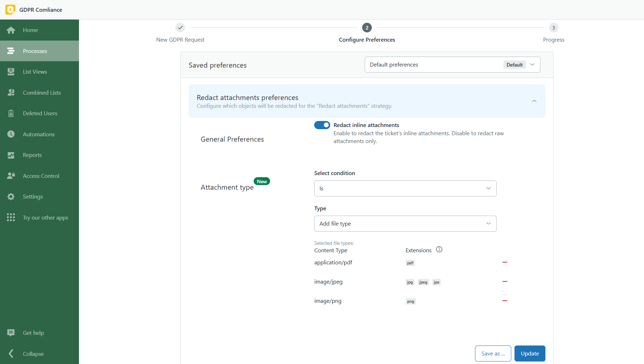This screenshot has width=644, height=364.
Task: Open the Add file type dropdown
Action: tap(405, 223)
